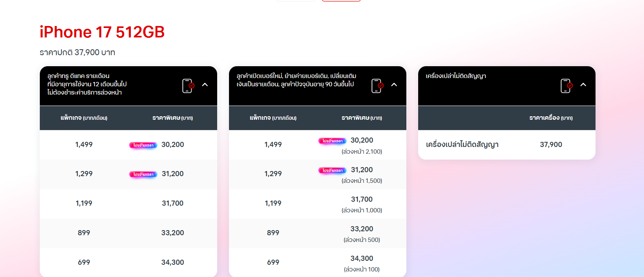Click phone icon in no-contract device card header
This screenshot has width=644, height=277.
[x=566, y=86]
